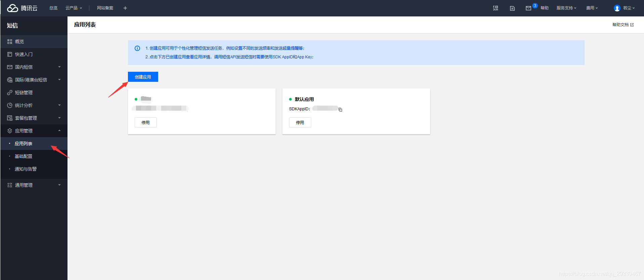Add shortcut with plus icon
The width and height of the screenshot is (644, 280).
point(125,8)
